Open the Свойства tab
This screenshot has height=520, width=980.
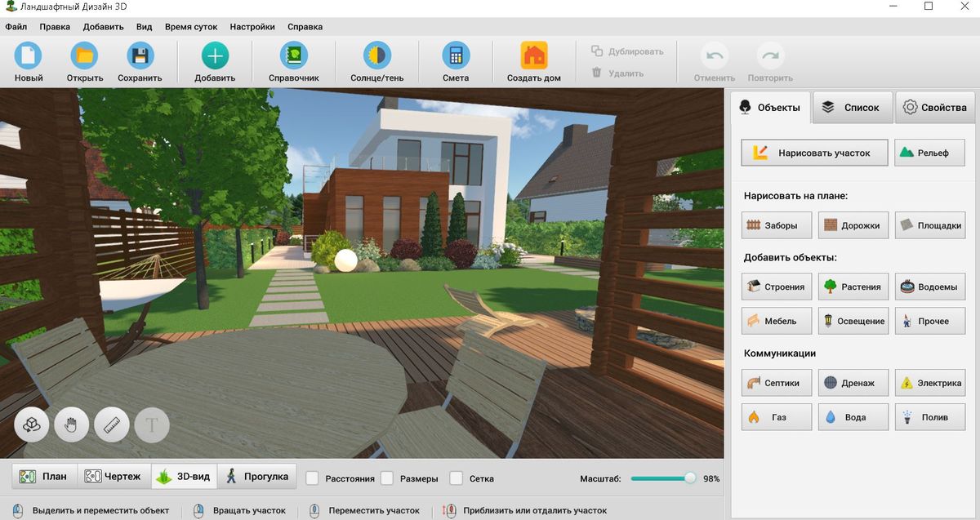[x=936, y=107]
